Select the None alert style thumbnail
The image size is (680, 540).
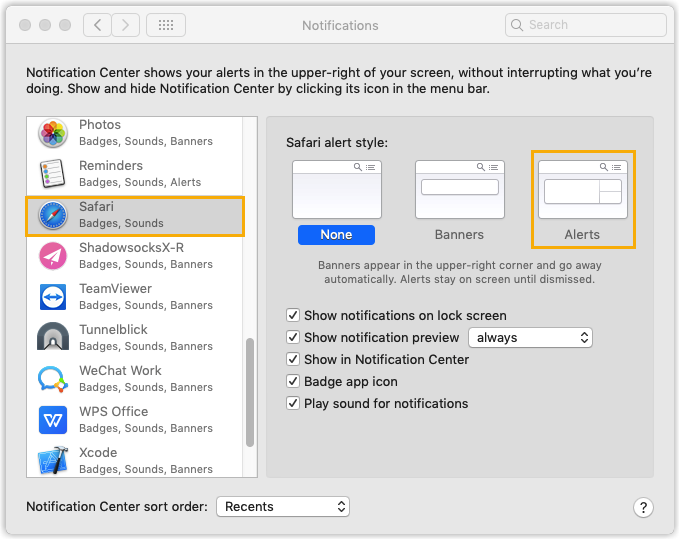click(x=337, y=190)
